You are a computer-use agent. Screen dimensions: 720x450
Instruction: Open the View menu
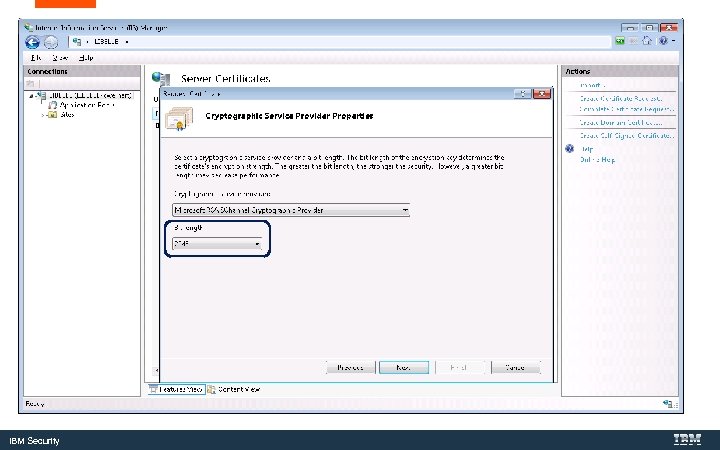point(60,58)
